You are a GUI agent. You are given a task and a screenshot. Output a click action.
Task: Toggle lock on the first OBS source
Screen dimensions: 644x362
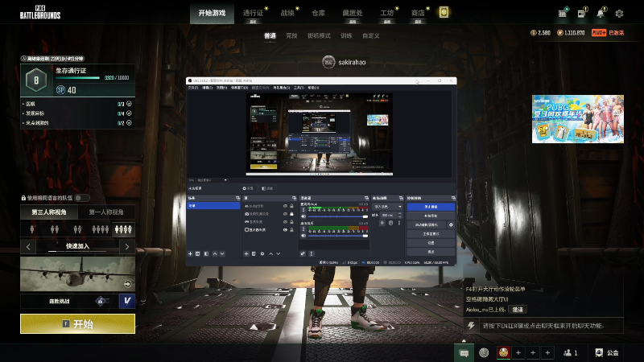[291, 206]
